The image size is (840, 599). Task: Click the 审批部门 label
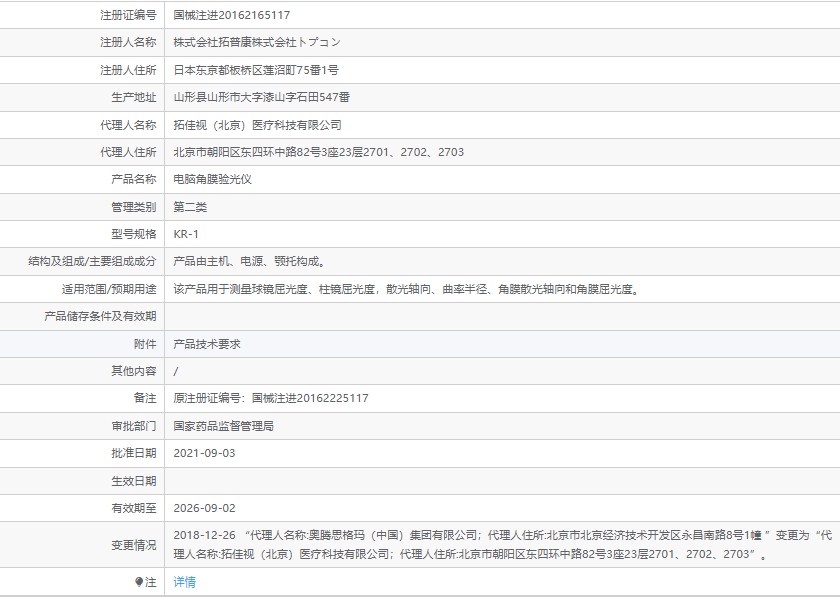pos(134,426)
